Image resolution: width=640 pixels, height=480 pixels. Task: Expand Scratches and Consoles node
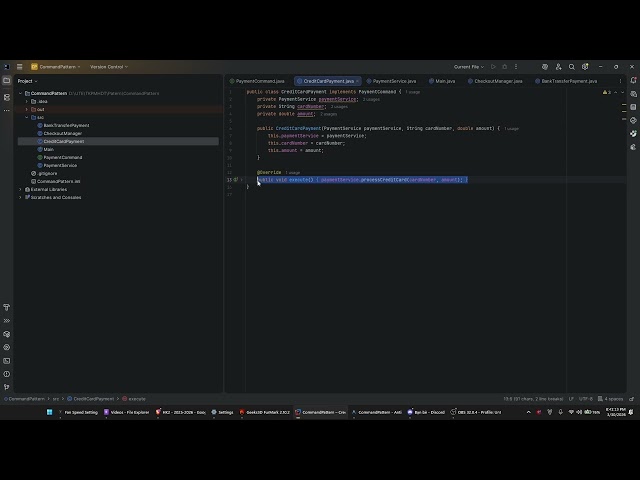tap(20, 198)
